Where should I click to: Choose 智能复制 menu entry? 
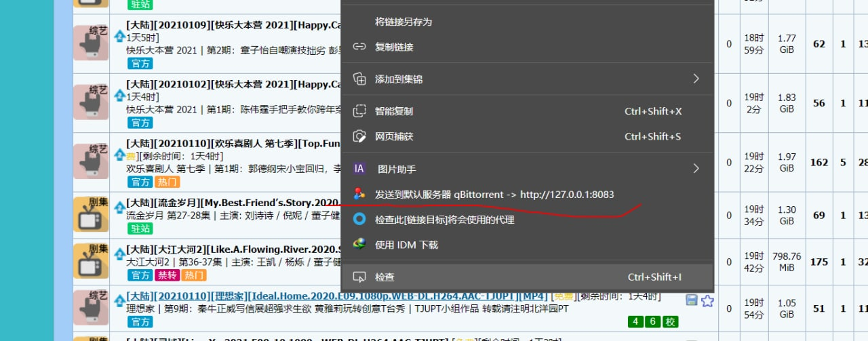tap(528, 111)
